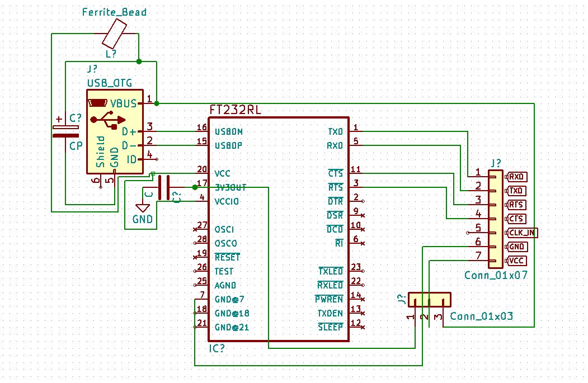Click the no-connect flag on DSR pin 9

[x=363, y=215]
